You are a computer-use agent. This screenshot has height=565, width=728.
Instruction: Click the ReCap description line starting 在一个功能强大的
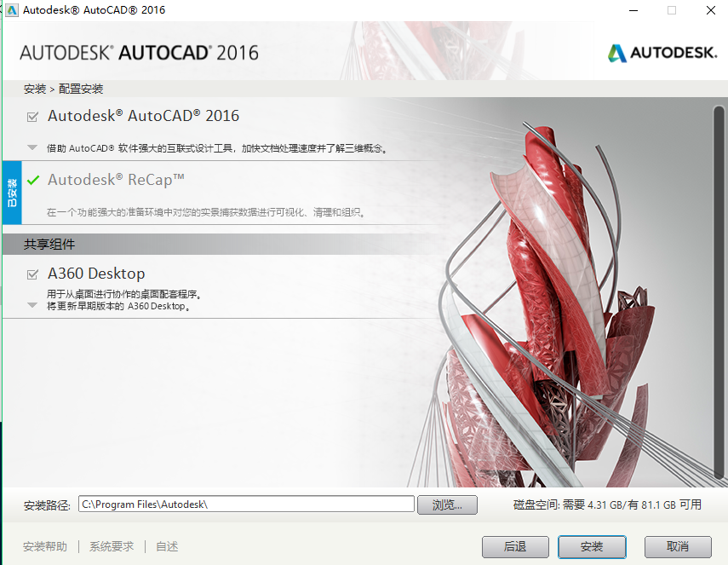[206, 212]
